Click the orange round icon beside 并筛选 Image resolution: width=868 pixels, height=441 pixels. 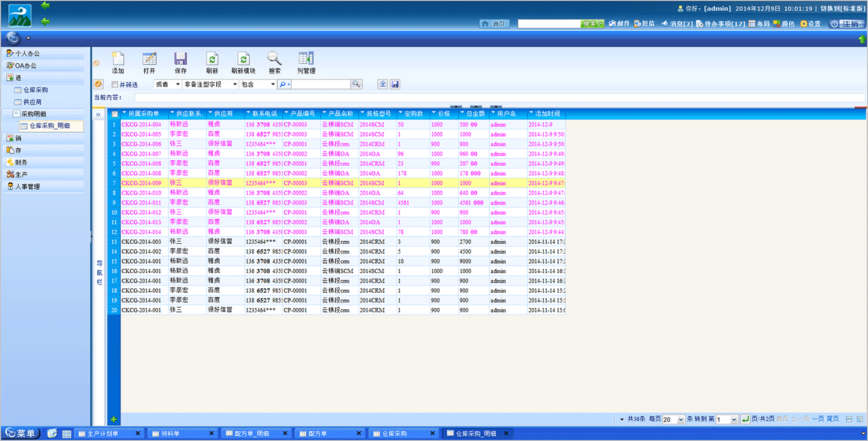pyautogui.click(x=99, y=84)
